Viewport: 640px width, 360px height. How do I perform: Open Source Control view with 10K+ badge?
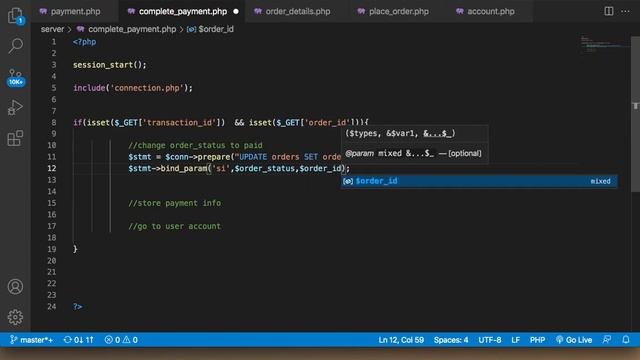pos(16,78)
